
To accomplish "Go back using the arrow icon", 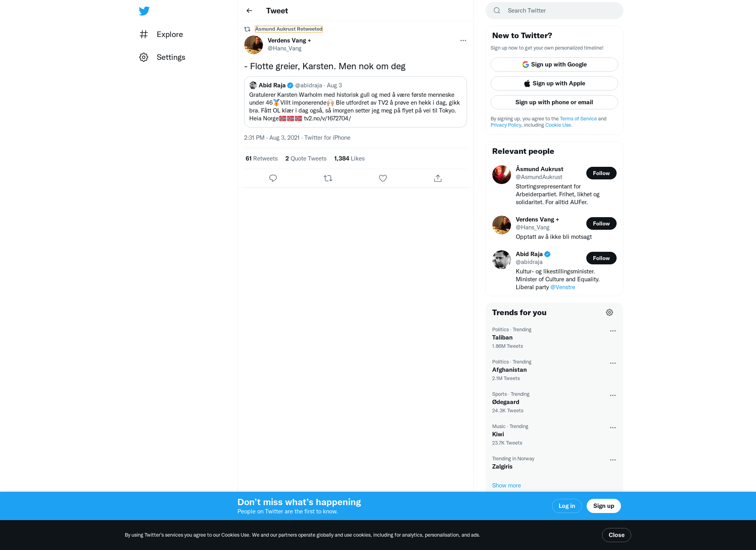I will coord(249,11).
